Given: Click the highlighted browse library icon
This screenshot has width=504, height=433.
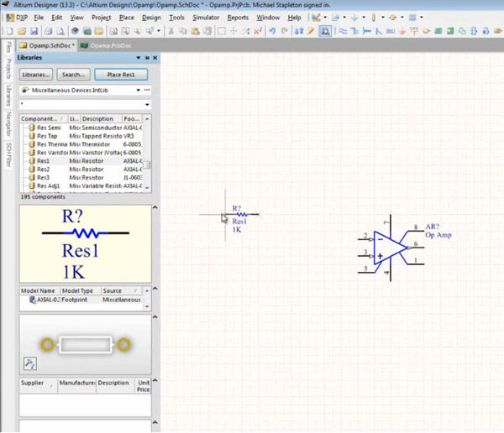Looking at the screenshot, I should coord(325,31).
